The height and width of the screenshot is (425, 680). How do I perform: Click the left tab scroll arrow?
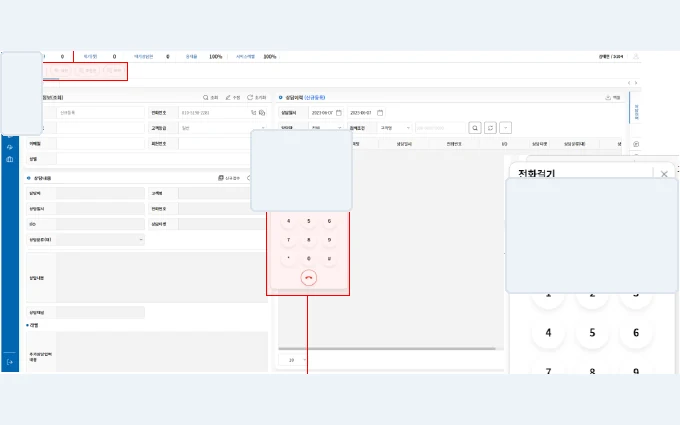(x=629, y=83)
